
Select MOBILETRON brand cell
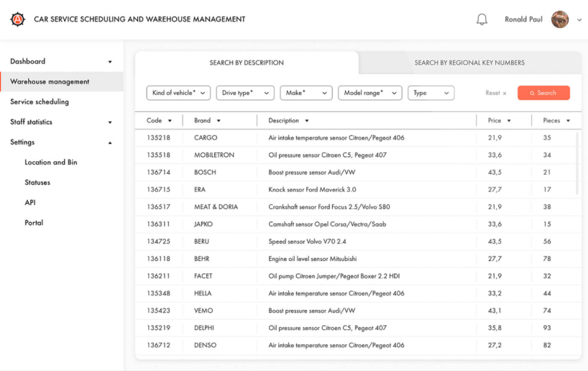(213, 155)
